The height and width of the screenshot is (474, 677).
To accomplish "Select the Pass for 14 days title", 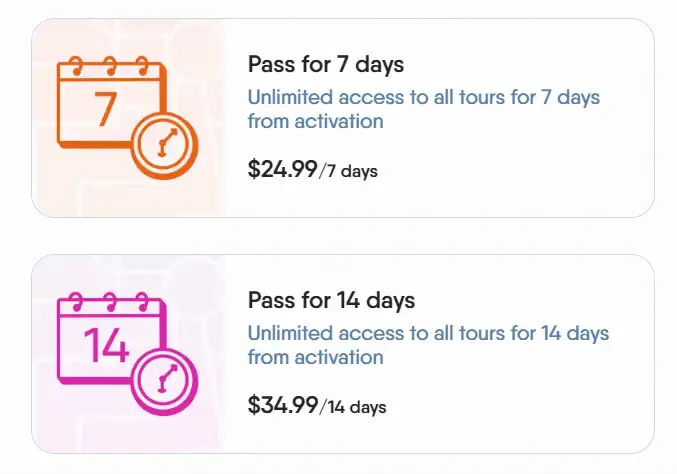I will pyautogui.click(x=330, y=301).
